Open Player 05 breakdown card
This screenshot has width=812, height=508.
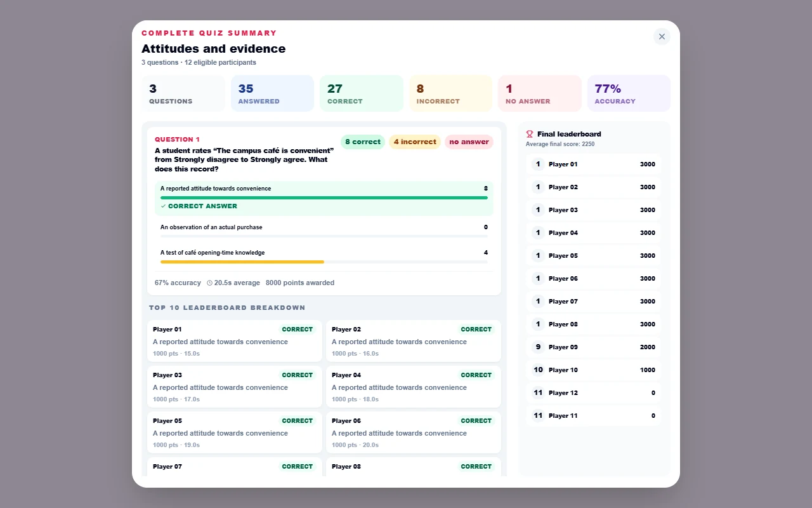pos(235,432)
